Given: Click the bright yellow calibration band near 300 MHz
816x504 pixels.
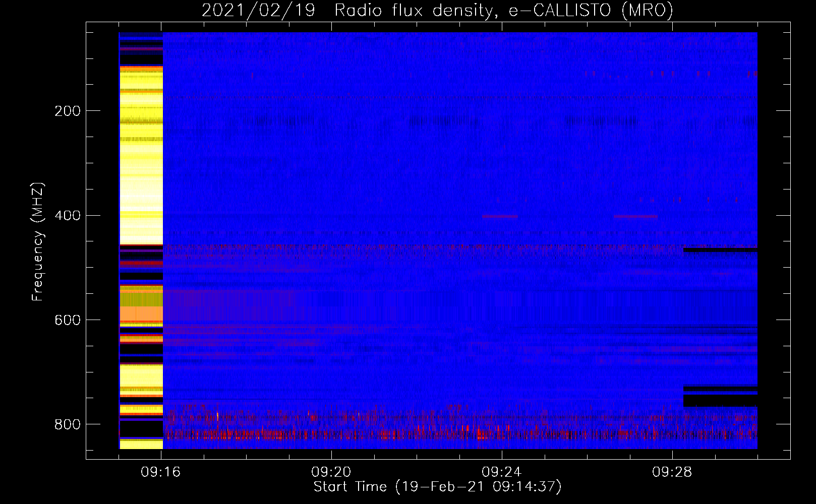Looking at the screenshot, I should coord(141,156).
